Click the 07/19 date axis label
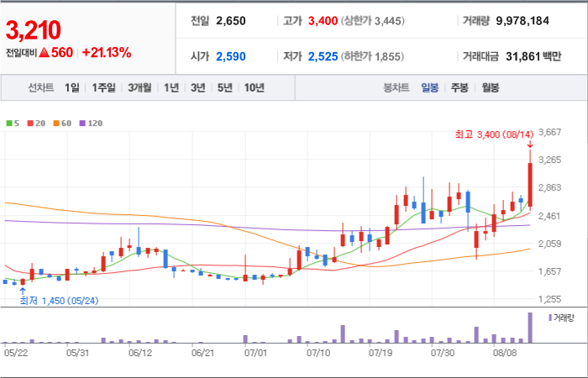This screenshot has width=588, height=378. pos(381,354)
